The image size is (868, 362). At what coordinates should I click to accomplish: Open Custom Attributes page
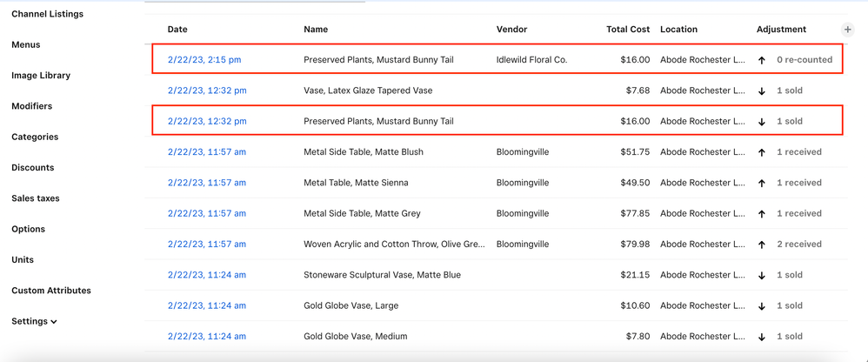pos(50,291)
